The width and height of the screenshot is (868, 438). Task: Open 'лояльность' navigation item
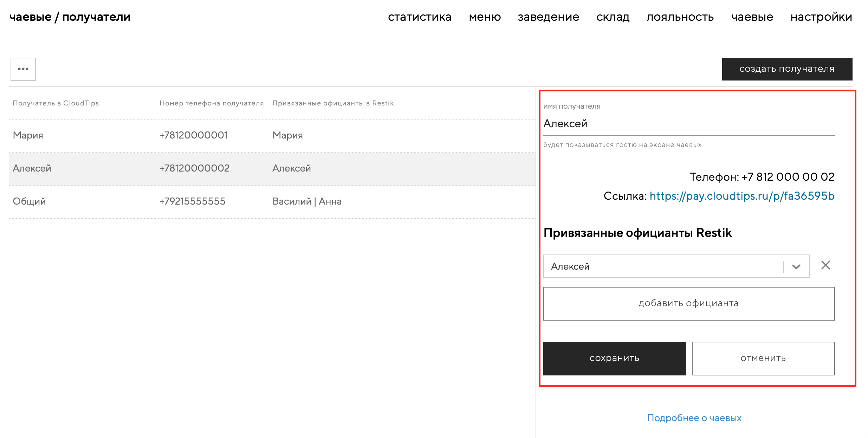coord(680,17)
